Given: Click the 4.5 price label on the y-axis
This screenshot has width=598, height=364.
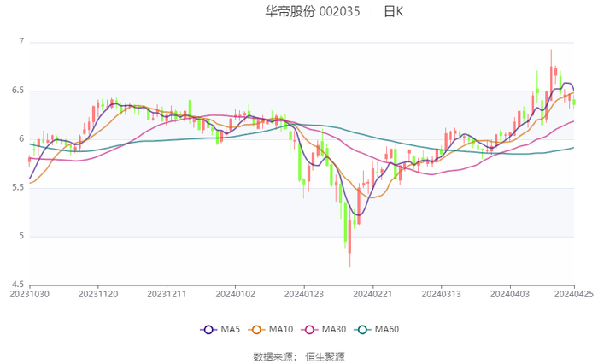Looking at the screenshot, I should (x=19, y=285).
